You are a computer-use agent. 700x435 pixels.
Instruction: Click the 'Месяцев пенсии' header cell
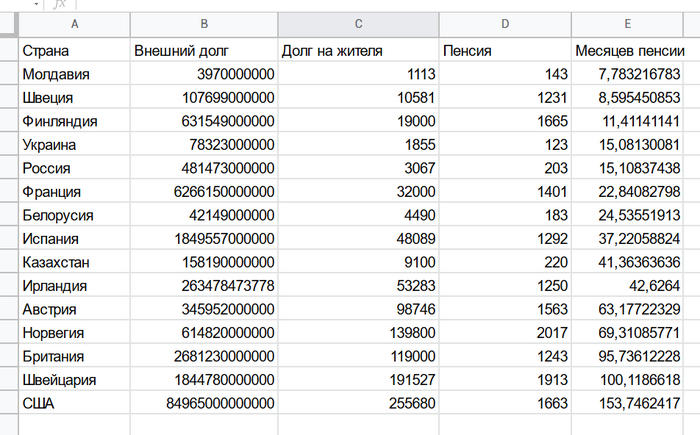click(627, 50)
